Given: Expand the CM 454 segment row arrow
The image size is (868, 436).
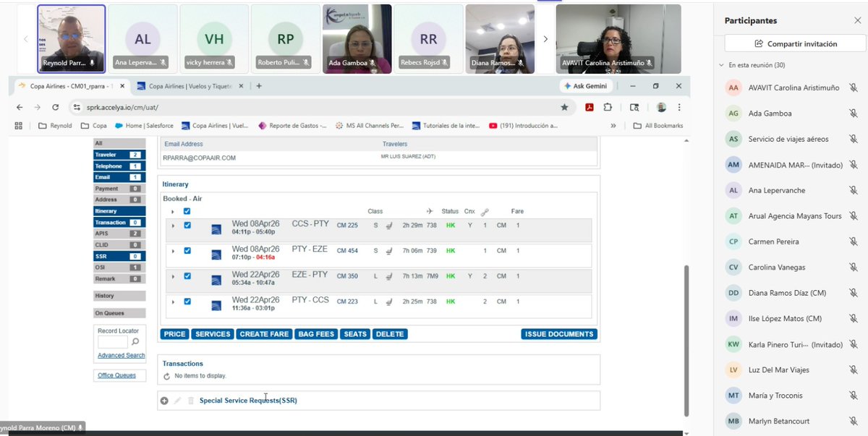Looking at the screenshot, I should 173,251.
